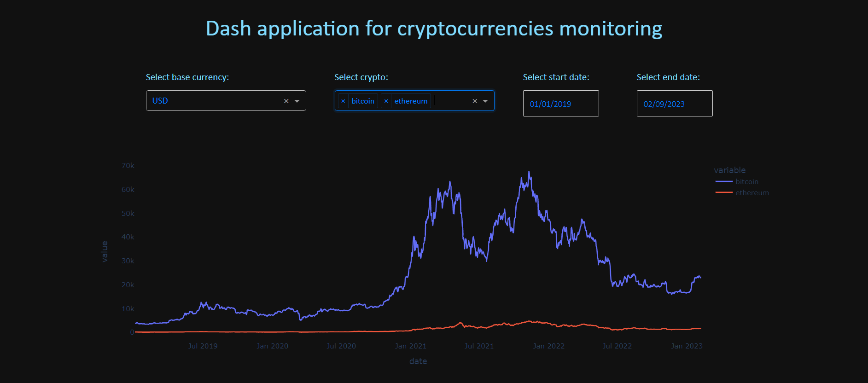Click the caret on the crypto selector
The width and height of the screenshot is (868, 383).
486,100
